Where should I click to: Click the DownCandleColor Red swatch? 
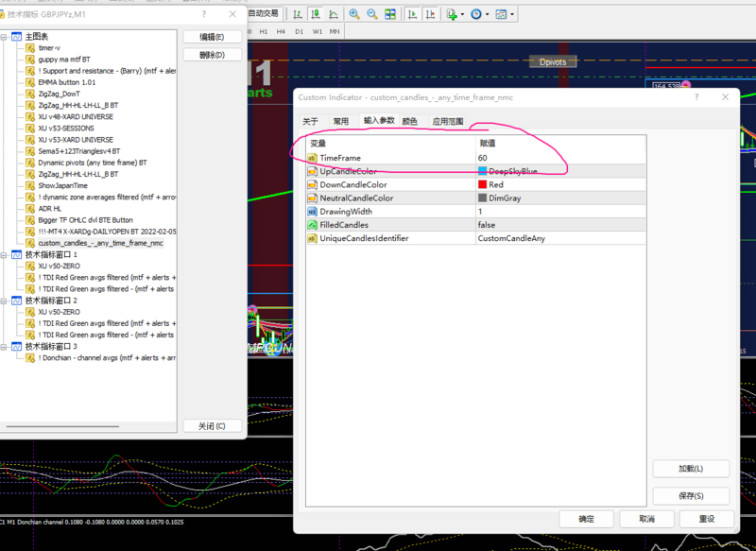click(482, 184)
